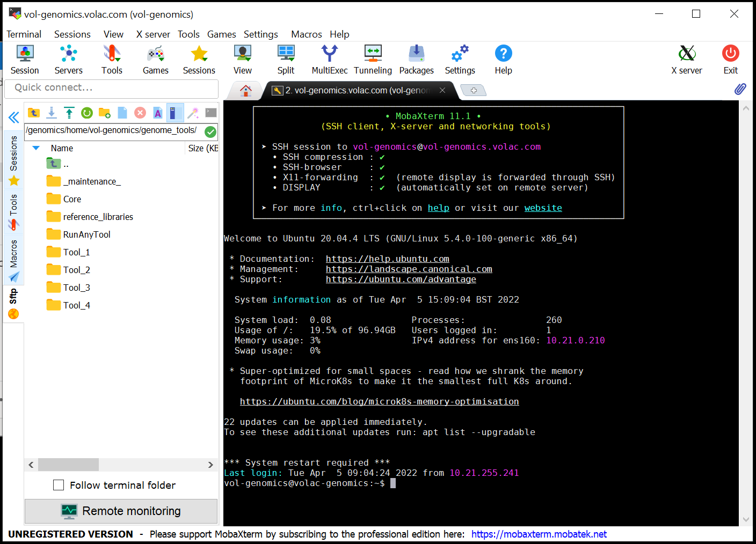The image size is (756, 544).
Task: Click the red delete icon in SFTP toolbar
Action: [140, 113]
